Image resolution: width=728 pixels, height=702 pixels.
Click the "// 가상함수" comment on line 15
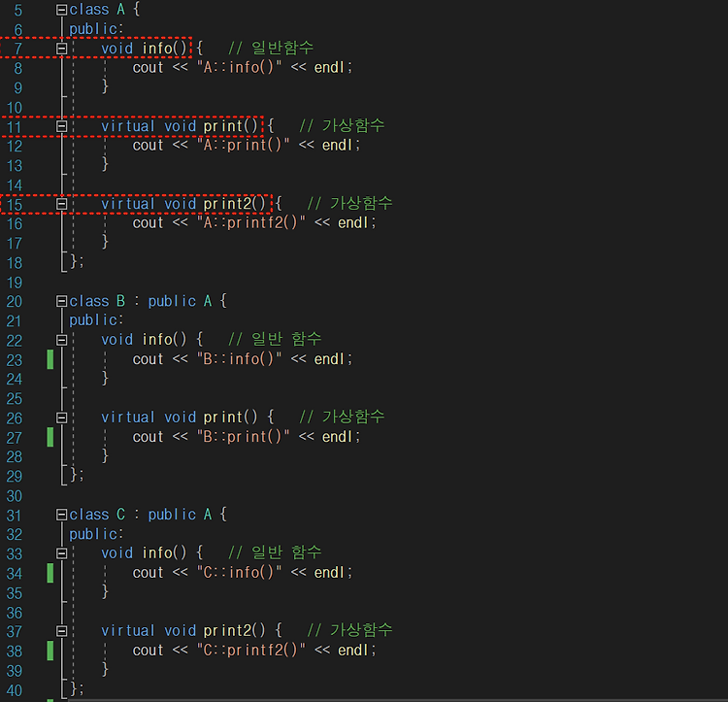pyautogui.click(x=349, y=202)
